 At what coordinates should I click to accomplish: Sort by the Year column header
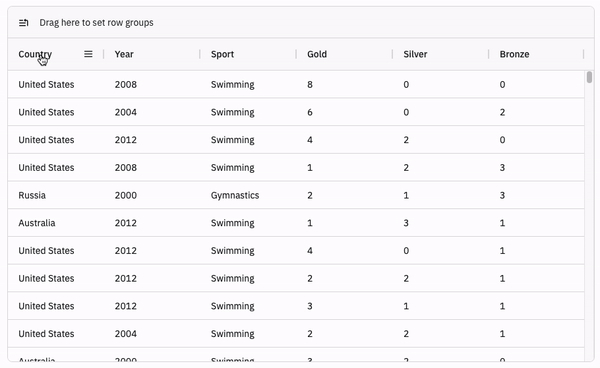(x=124, y=54)
